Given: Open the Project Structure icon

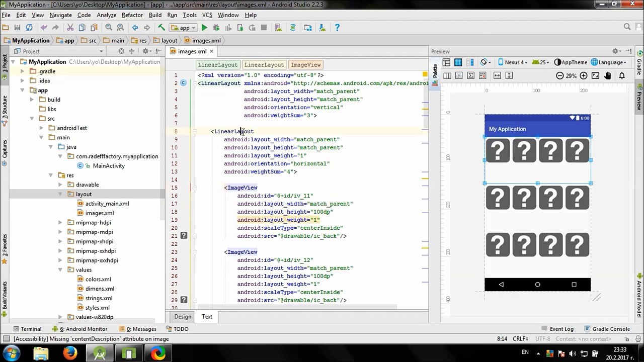Looking at the screenshot, I should [308, 28].
